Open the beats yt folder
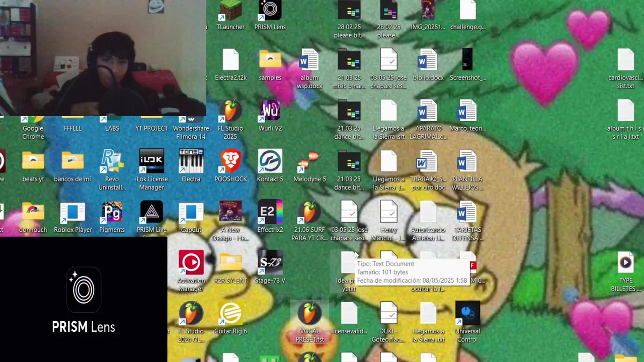644x362 pixels. point(33,166)
